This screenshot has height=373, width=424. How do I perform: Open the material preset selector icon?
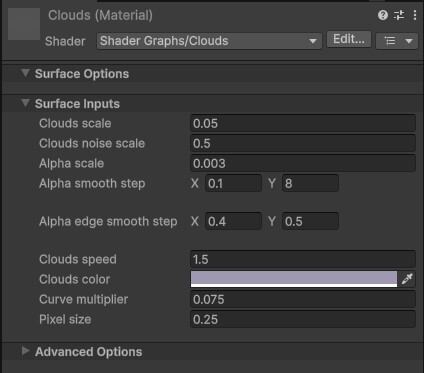pyautogui.click(x=399, y=15)
